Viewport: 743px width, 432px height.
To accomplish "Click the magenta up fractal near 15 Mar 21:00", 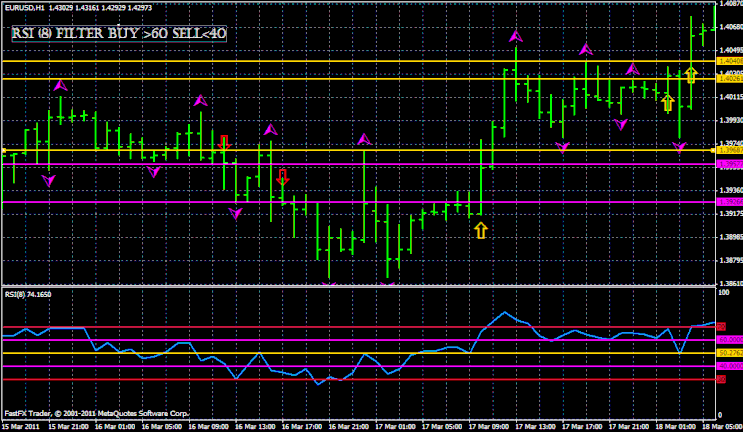I will coord(60,86).
